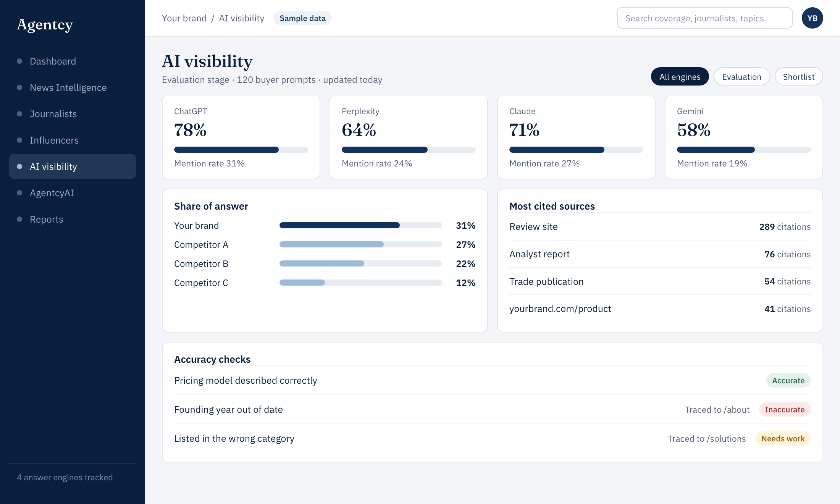Open the Perplexity 64% card
The image size is (840, 504).
point(409,137)
